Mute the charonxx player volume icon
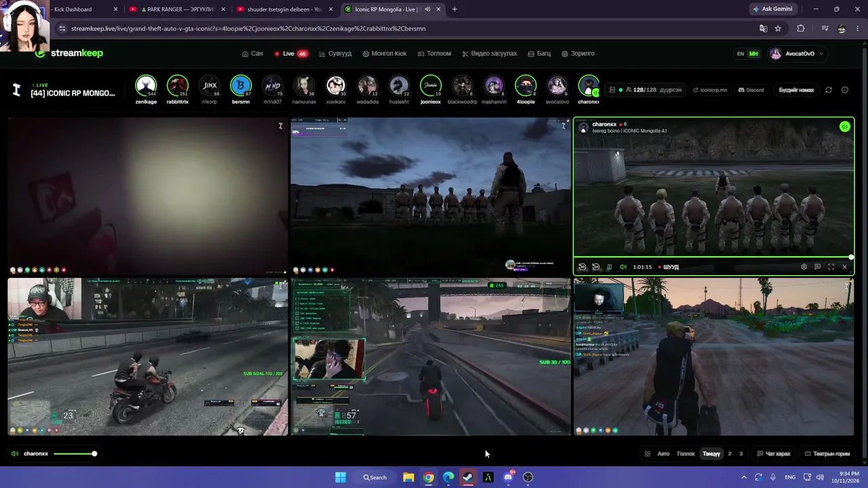868x488 pixels. [623, 267]
